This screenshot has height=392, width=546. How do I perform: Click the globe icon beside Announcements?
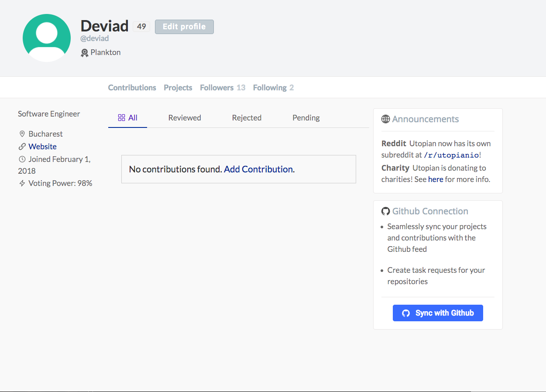385,119
